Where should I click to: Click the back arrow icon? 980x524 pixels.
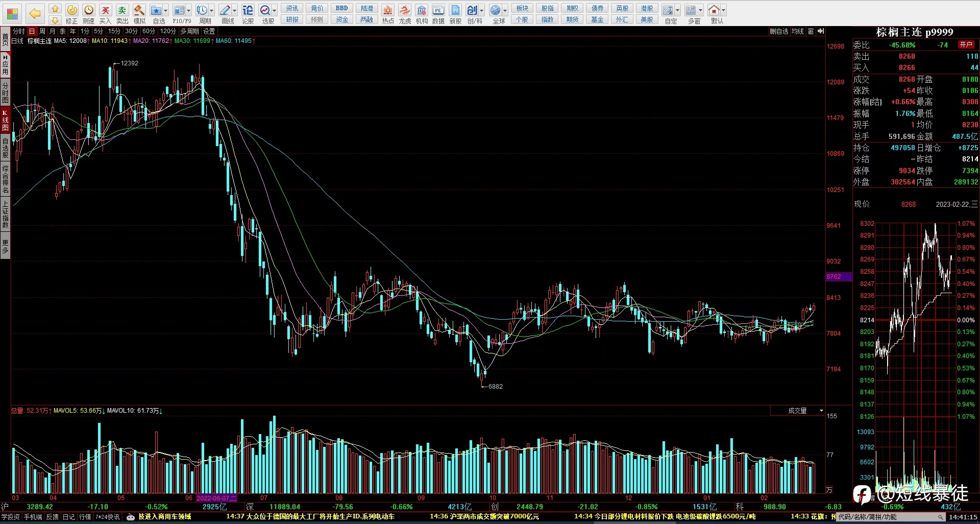[x=35, y=14]
